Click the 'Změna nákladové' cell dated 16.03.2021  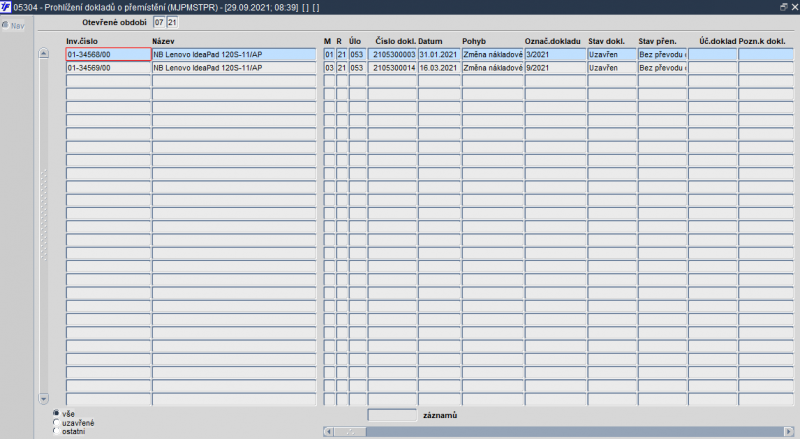pyautogui.click(x=493, y=68)
